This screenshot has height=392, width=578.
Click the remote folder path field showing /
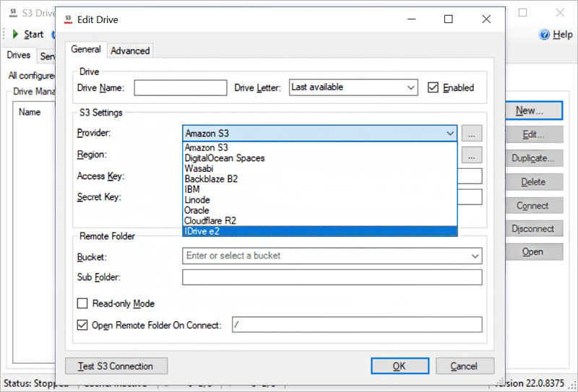point(357,325)
